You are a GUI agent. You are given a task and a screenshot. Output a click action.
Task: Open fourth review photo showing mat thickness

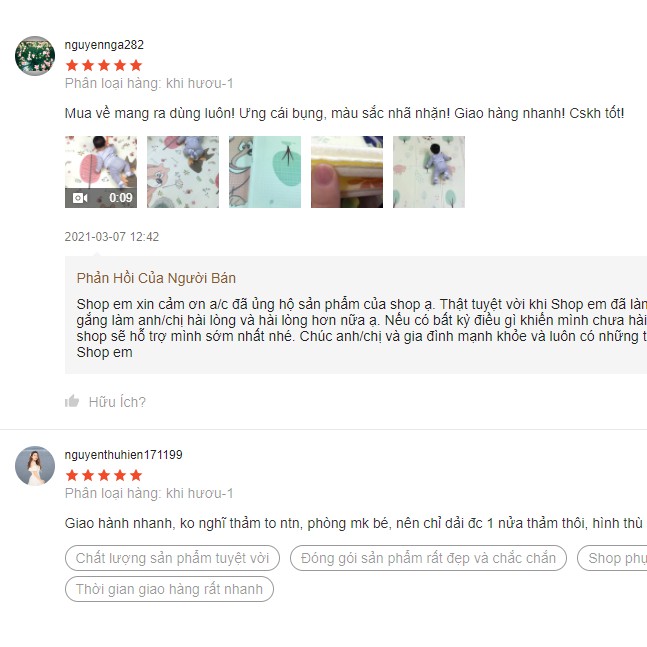[347, 172]
